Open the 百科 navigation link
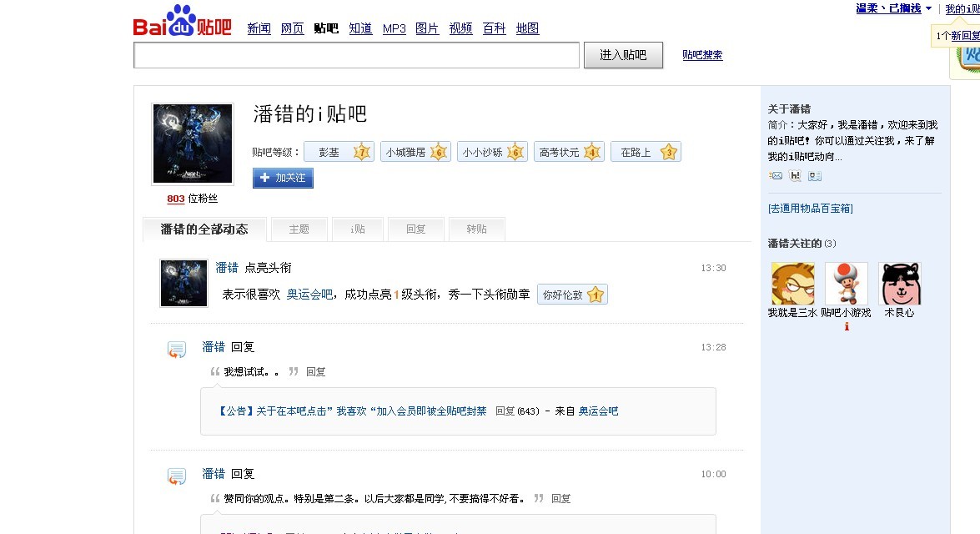The image size is (980, 534). point(494,28)
